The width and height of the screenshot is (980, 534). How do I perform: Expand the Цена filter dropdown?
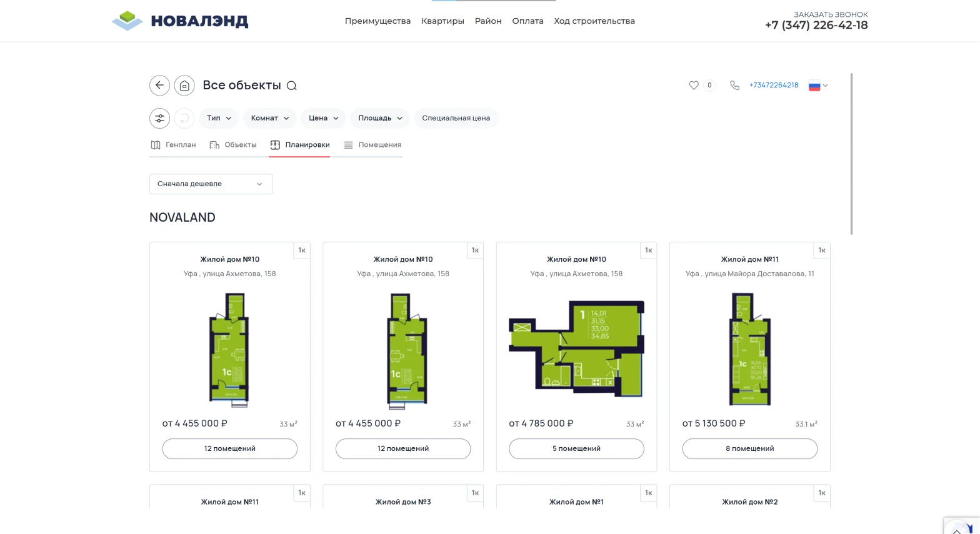(324, 118)
